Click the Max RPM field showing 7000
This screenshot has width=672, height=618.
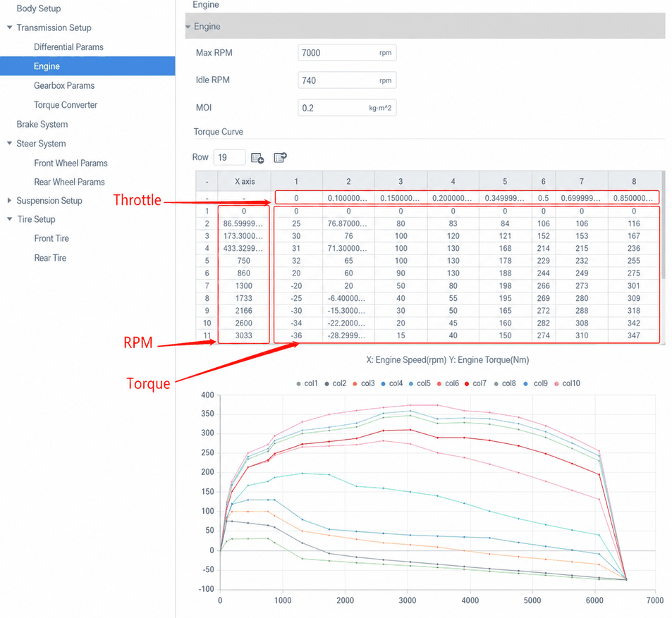347,53
